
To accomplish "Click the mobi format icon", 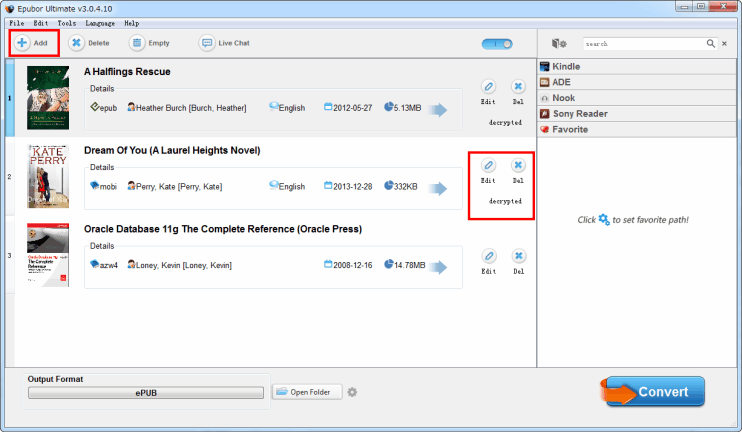I will coord(95,185).
